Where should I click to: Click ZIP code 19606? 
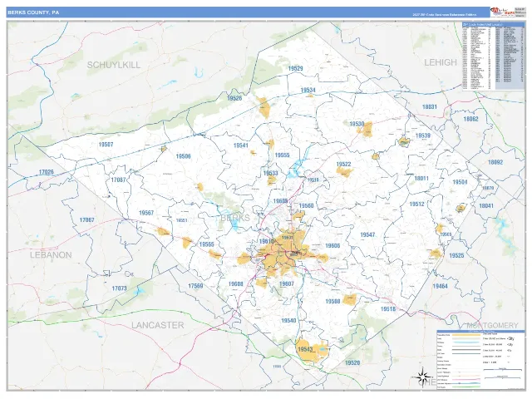332,246
